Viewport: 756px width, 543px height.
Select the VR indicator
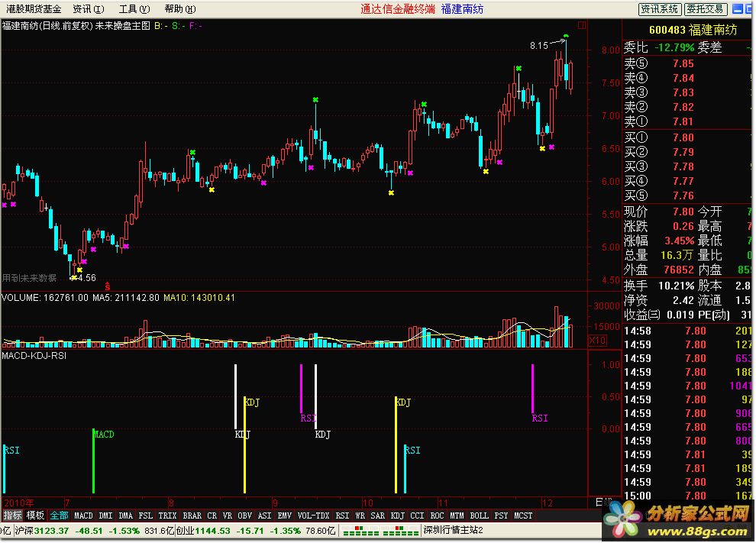coord(227,516)
